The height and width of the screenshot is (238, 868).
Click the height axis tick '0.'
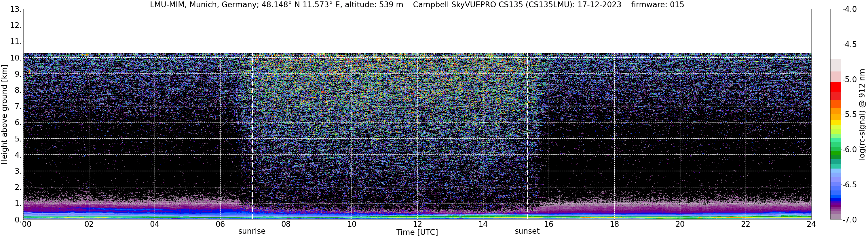18,220
